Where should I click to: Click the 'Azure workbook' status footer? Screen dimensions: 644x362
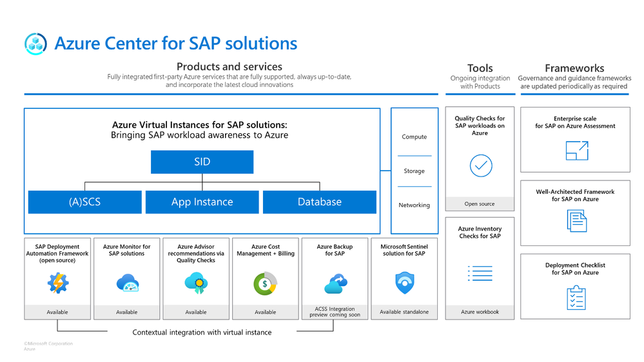pos(480,312)
